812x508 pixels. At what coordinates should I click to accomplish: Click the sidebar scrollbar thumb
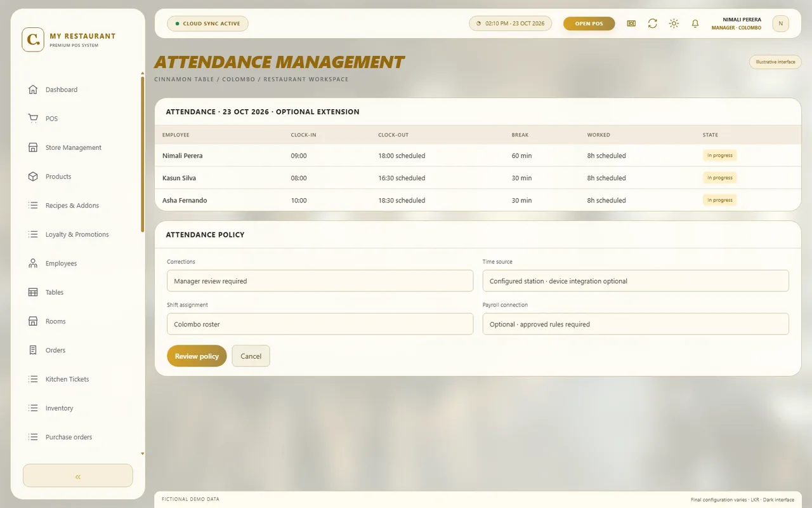coord(143,154)
